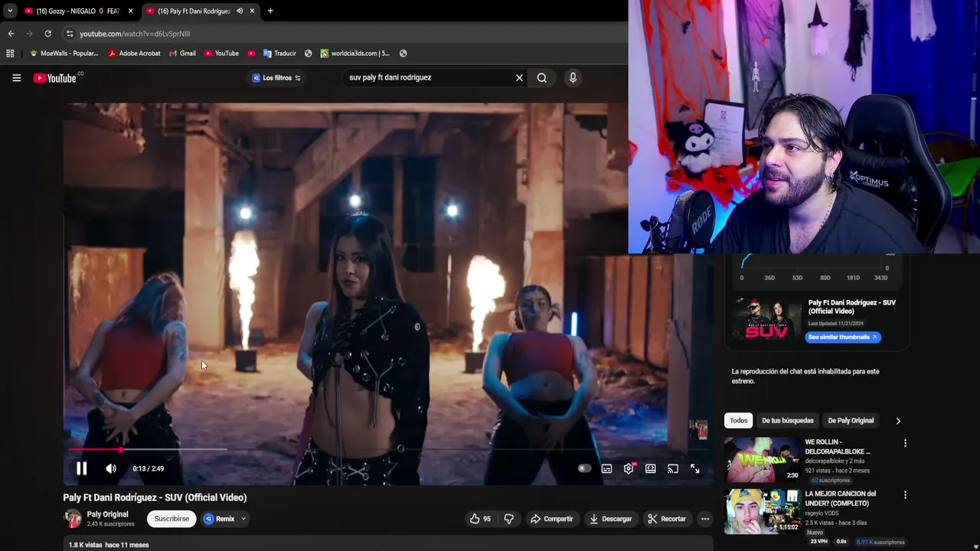Click the address bar URL
Image resolution: width=980 pixels, height=551 pixels.
[135, 34]
